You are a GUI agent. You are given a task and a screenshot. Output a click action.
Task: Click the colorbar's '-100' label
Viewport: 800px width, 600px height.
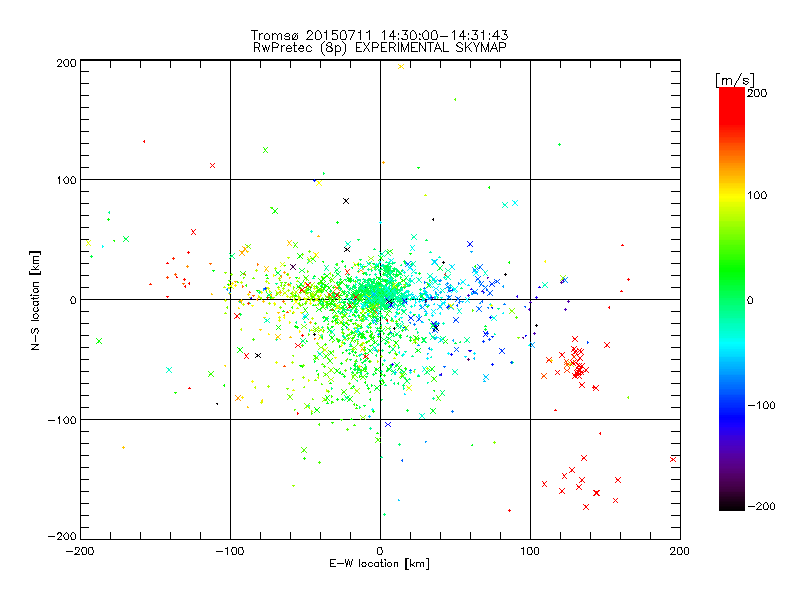tap(761, 405)
